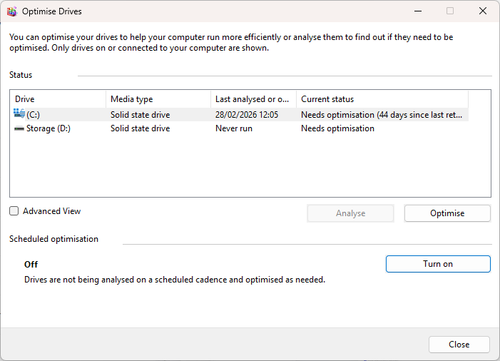This screenshot has height=361, width=500.
Task: Close the window using the title bar X
Action: tap(483, 11)
